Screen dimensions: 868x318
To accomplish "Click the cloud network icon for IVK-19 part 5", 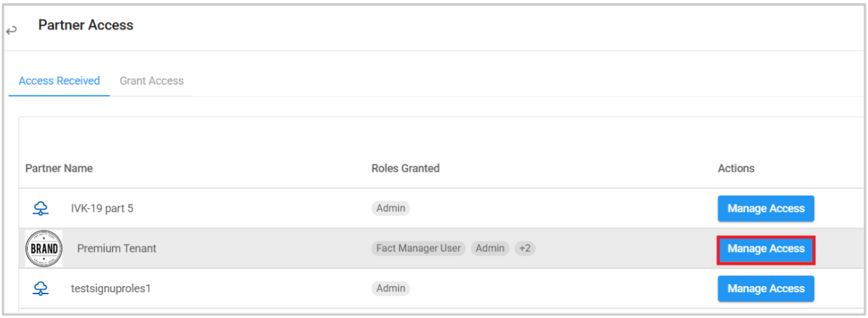I will 42,209.
